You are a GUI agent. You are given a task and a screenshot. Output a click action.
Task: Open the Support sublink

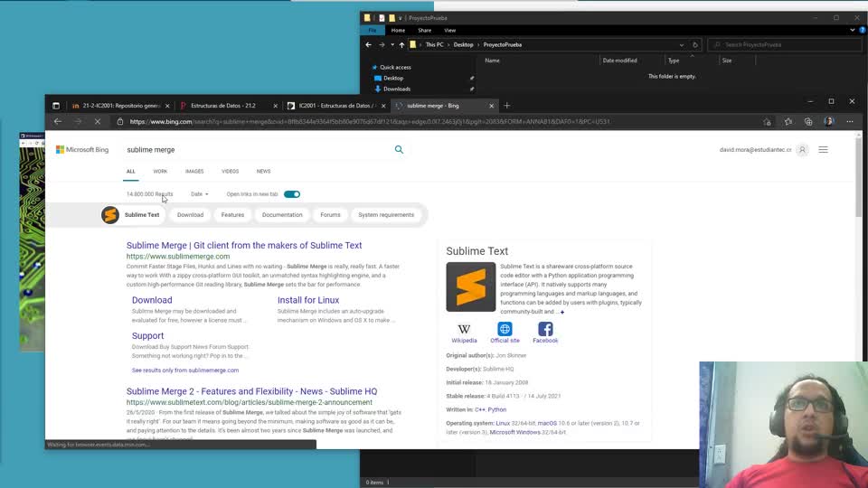point(147,336)
